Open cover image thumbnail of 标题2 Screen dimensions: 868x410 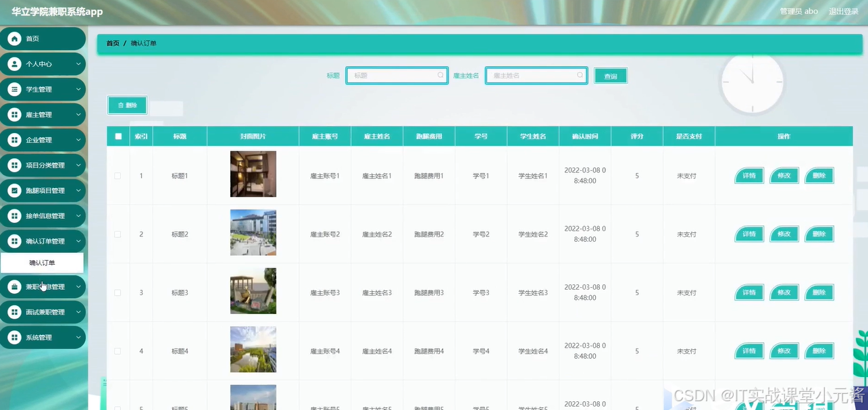pos(253,232)
